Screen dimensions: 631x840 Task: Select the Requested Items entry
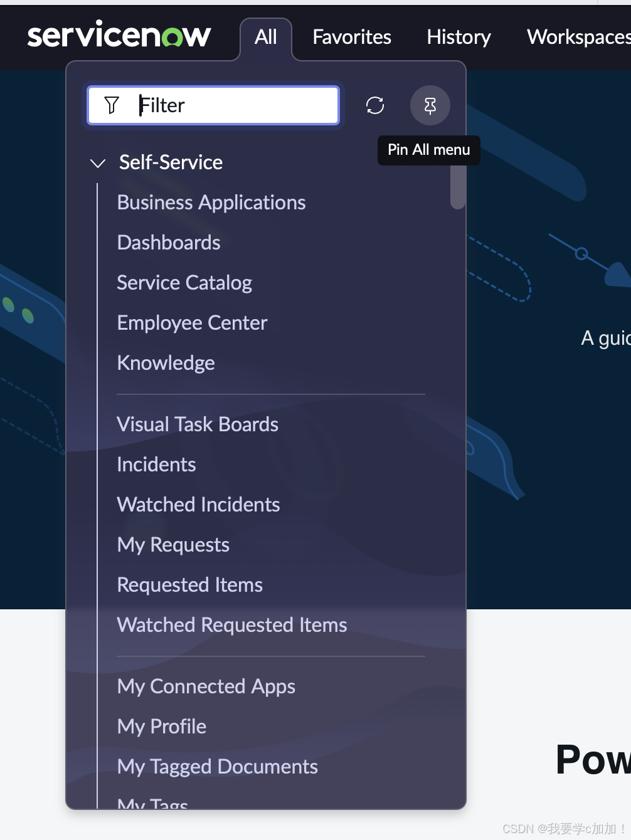(189, 585)
